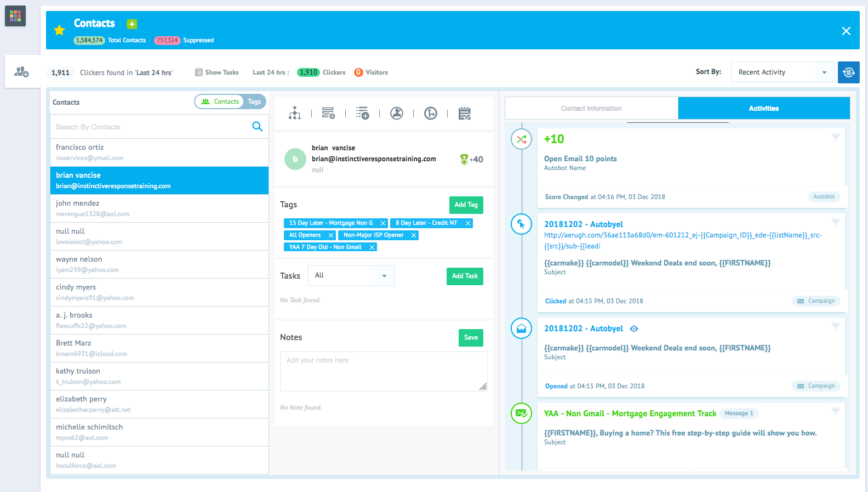This screenshot has height=492, width=868.
Task: Click the workflow hierarchy icon in contact toolbar
Action: coord(295,114)
